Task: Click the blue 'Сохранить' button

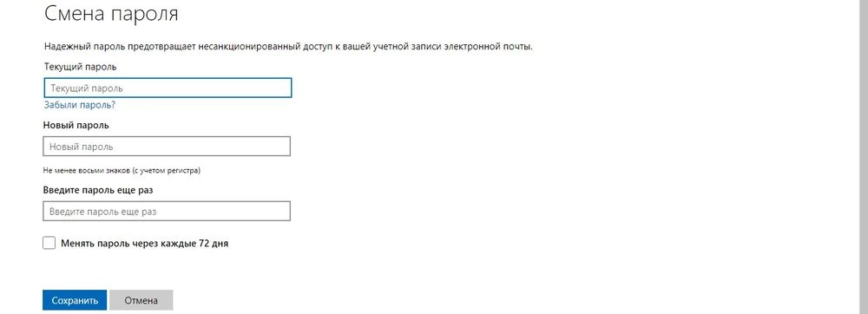Action: point(75,300)
